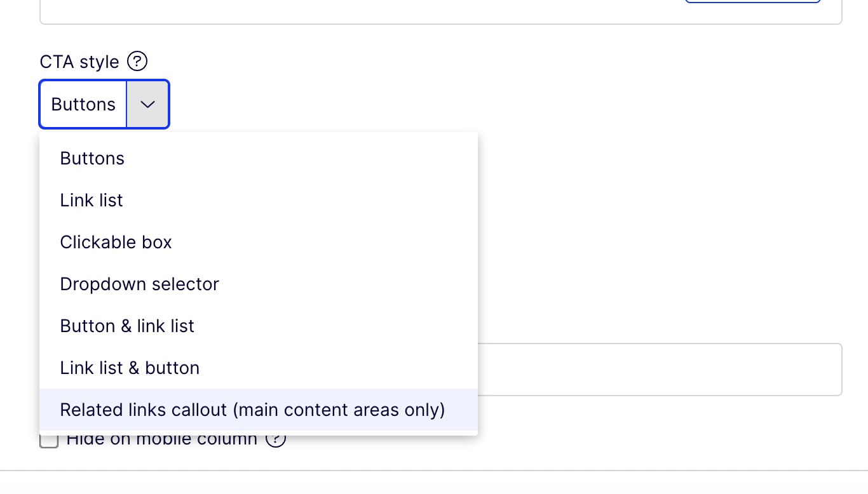Viewport: 868px width, 494px height.
Task: Click the 'CTA style' field label
Action: coord(79,62)
